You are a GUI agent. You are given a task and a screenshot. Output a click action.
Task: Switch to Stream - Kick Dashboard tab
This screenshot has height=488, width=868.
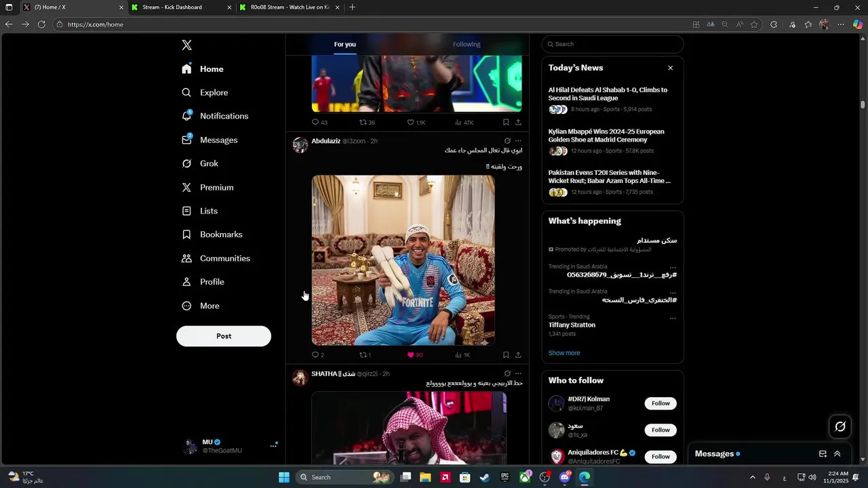point(180,7)
